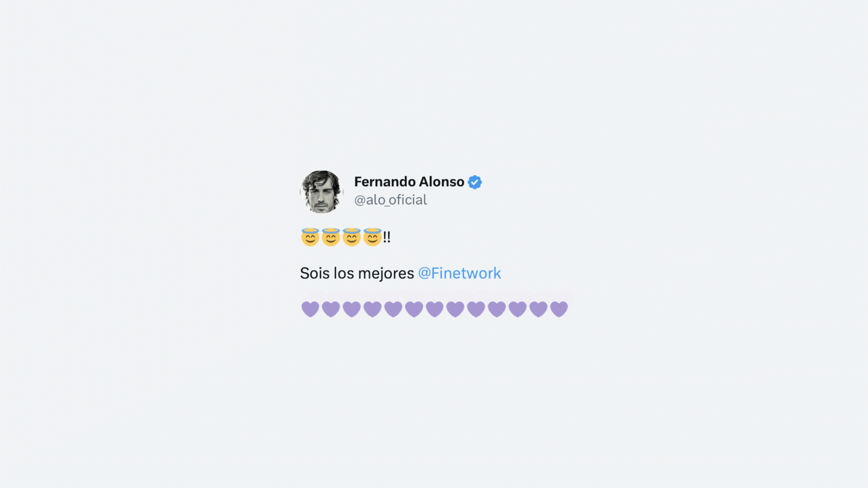This screenshot has height=488, width=868.
Task: Select the fourth halo smiley emoji
Action: click(373, 237)
